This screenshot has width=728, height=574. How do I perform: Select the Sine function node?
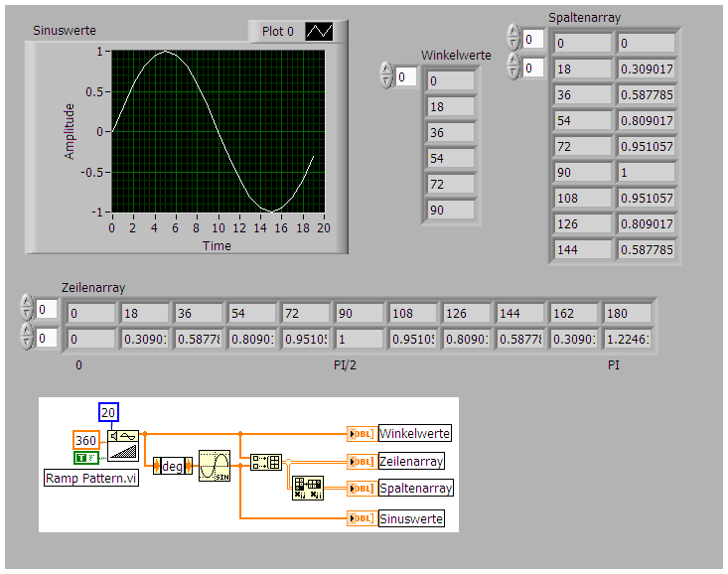point(214,464)
